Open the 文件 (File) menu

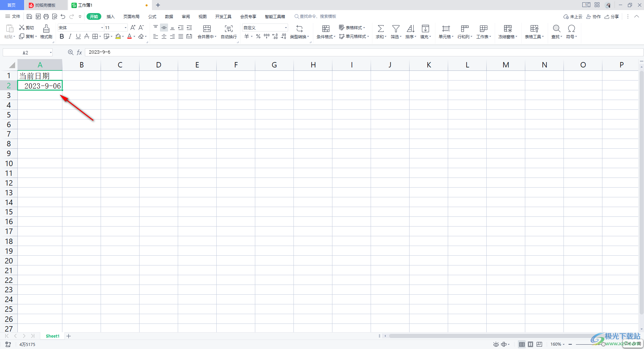point(13,16)
